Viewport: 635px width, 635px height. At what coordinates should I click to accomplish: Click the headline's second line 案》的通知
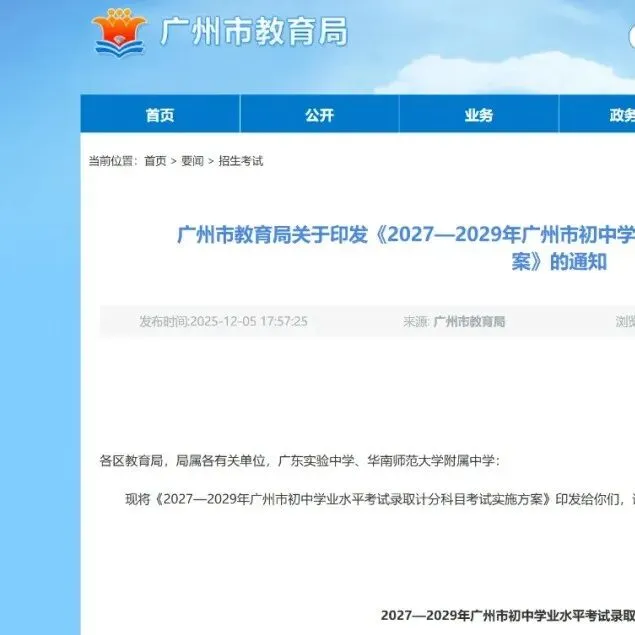point(559,262)
